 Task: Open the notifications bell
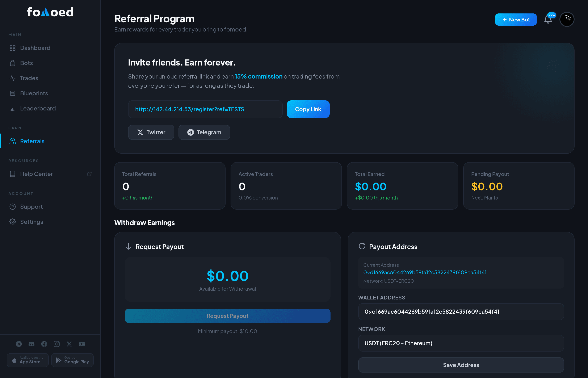click(548, 19)
